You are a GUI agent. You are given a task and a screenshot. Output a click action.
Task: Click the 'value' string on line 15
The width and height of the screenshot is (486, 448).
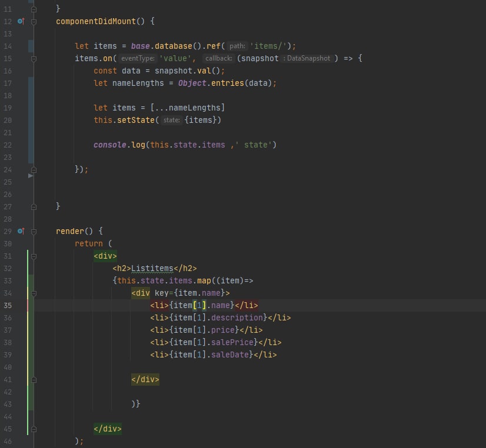(x=175, y=58)
